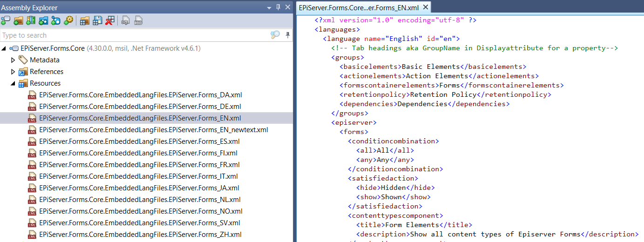Click the Open from GAC books icon

pyautogui.click(x=31, y=20)
